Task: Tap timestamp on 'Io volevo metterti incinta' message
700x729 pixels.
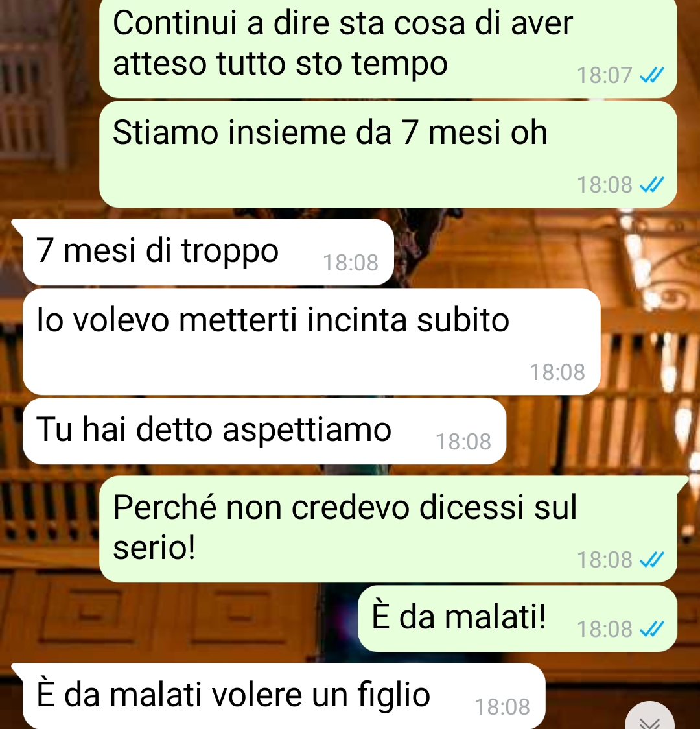Action: [x=557, y=372]
